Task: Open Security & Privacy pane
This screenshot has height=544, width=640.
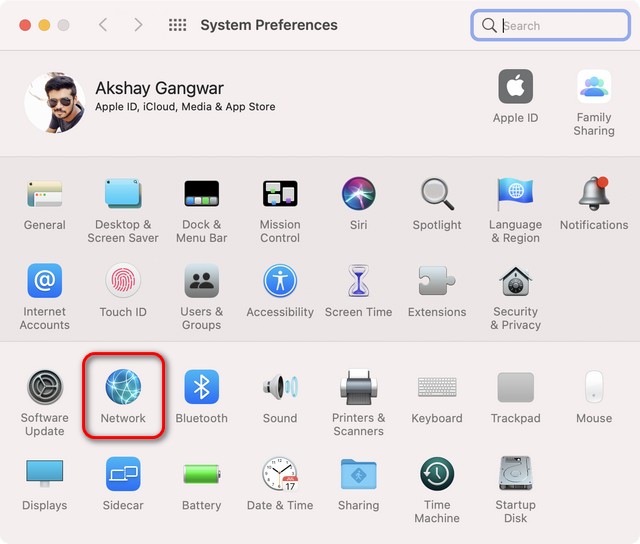Action: (515, 281)
